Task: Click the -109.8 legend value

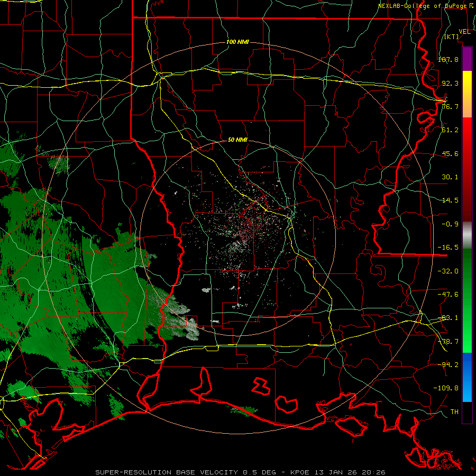Action: (x=446, y=388)
